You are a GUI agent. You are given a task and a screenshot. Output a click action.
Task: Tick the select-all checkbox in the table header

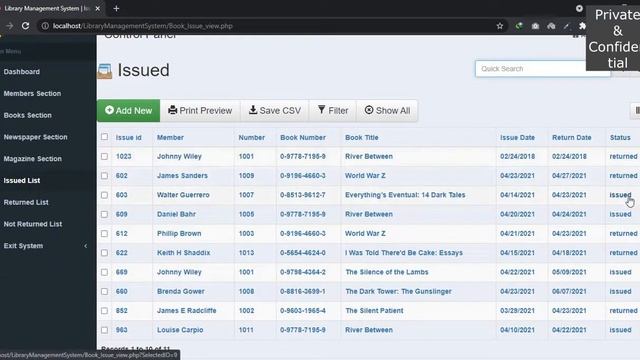[x=104, y=137]
